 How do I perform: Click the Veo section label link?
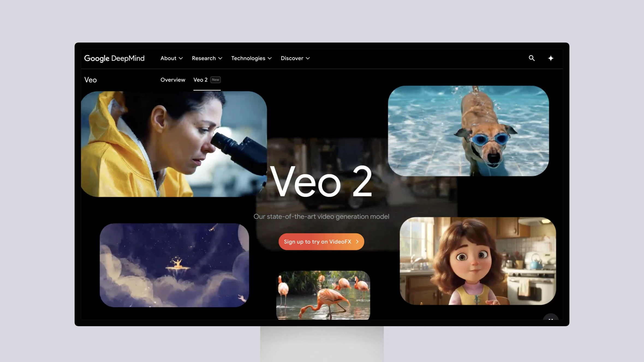coord(91,80)
